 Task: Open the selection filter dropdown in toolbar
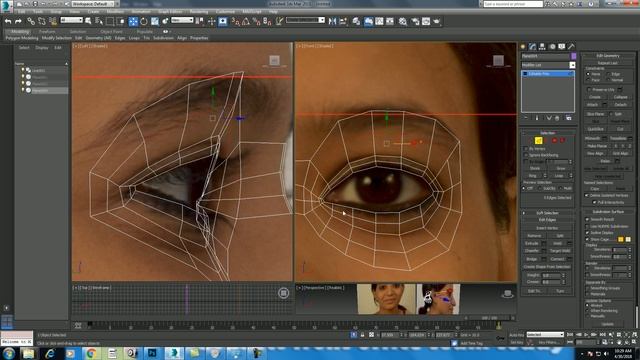click(x=71, y=20)
